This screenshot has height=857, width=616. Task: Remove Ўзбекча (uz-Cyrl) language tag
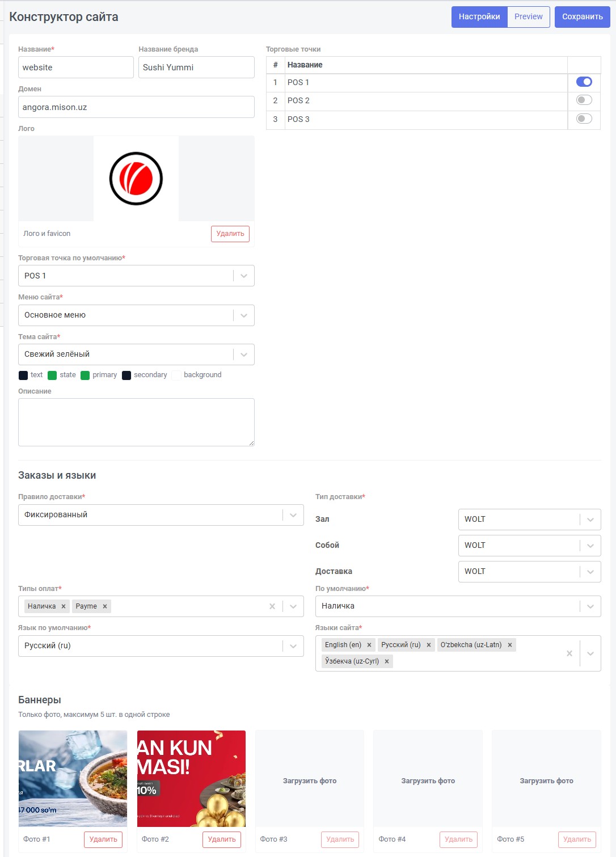(387, 661)
